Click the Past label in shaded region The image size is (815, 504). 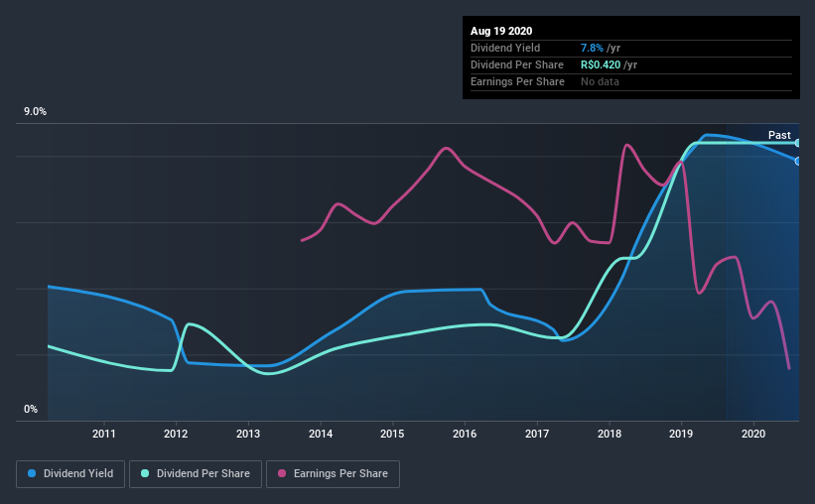coord(779,135)
